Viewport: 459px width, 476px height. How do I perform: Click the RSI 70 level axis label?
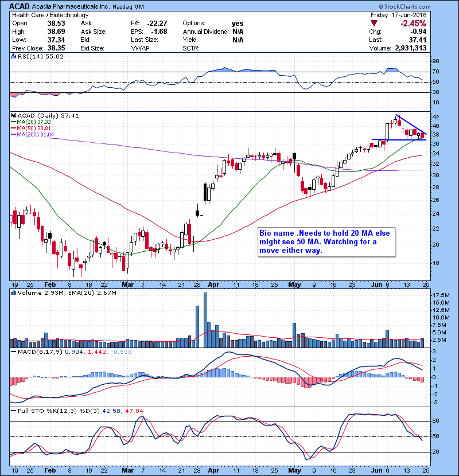435,72
